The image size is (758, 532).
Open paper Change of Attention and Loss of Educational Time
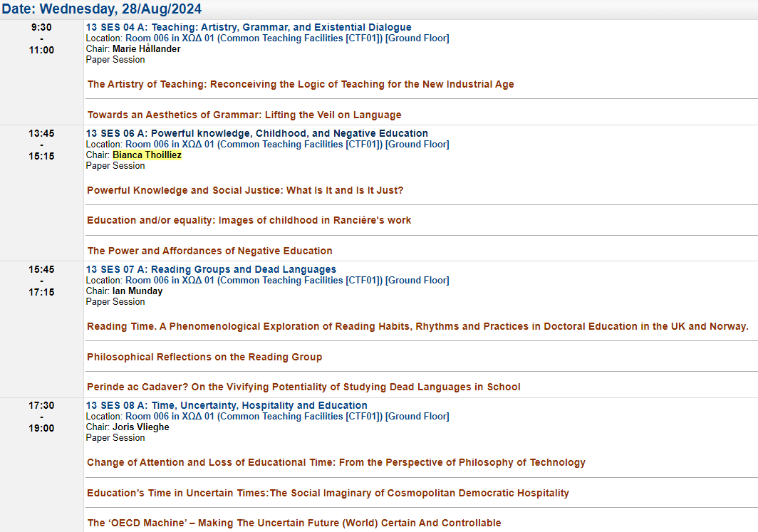336,462
